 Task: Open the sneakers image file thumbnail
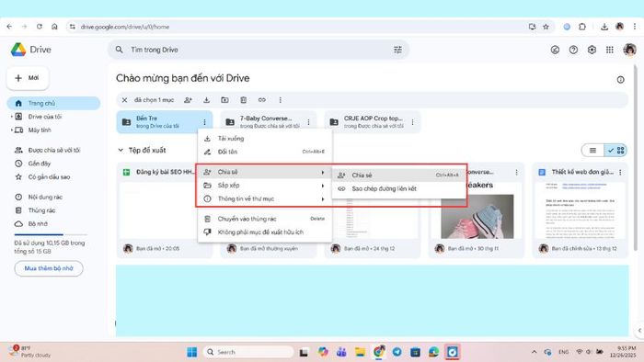477,217
